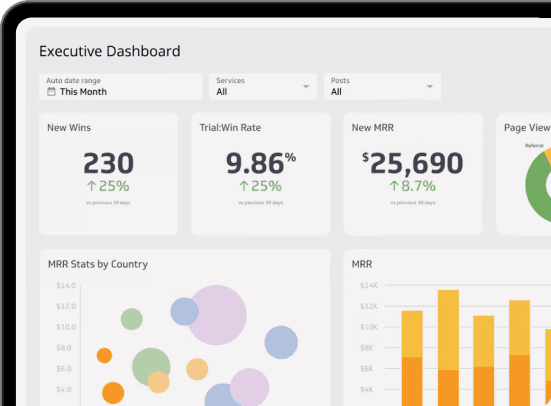This screenshot has width=551, height=406.
Task: Click the $25,690 New MRR value
Action: tap(413, 163)
